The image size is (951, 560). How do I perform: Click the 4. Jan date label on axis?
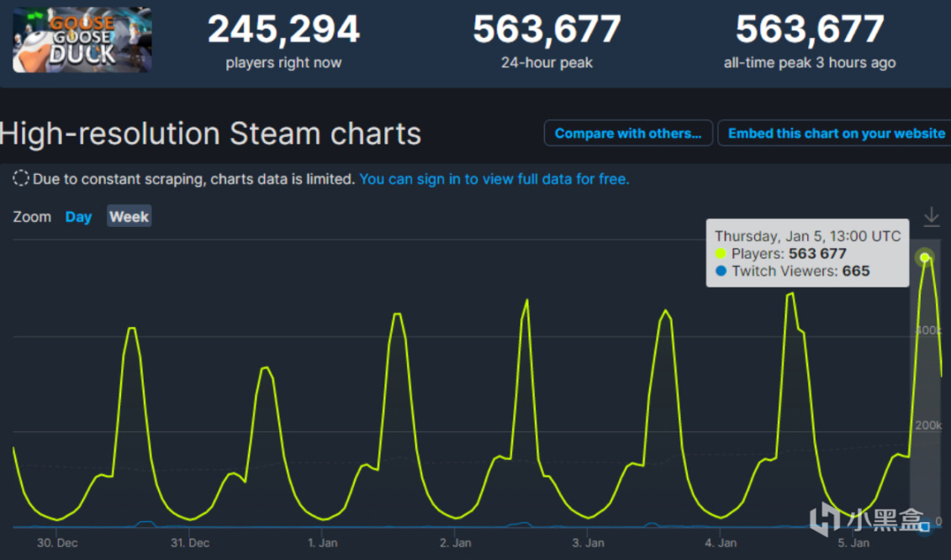(x=721, y=543)
